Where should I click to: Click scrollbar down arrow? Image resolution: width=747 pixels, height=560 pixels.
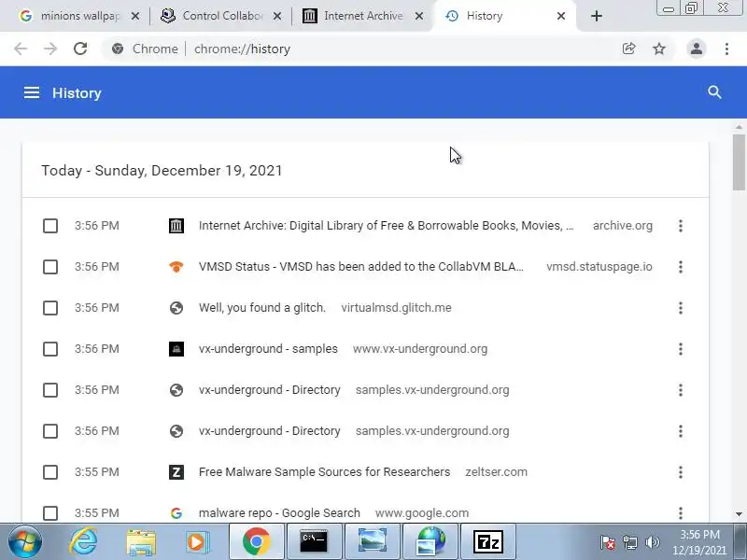click(739, 514)
